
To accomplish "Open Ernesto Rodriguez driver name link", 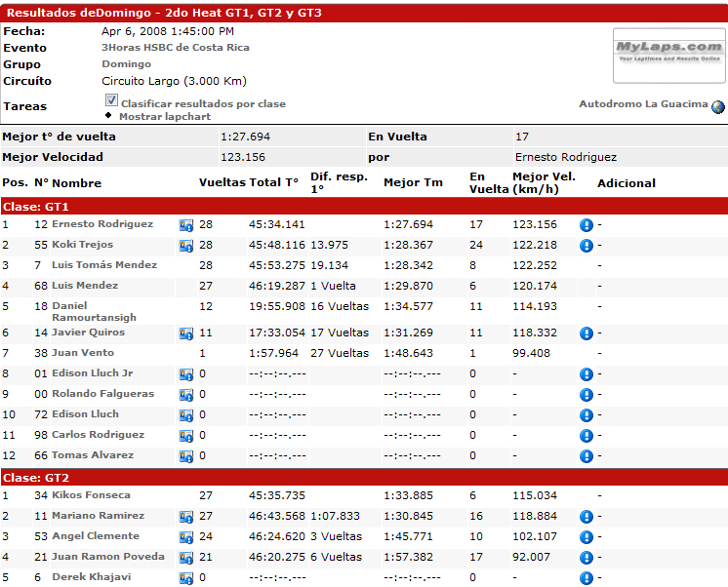I will point(102,224).
